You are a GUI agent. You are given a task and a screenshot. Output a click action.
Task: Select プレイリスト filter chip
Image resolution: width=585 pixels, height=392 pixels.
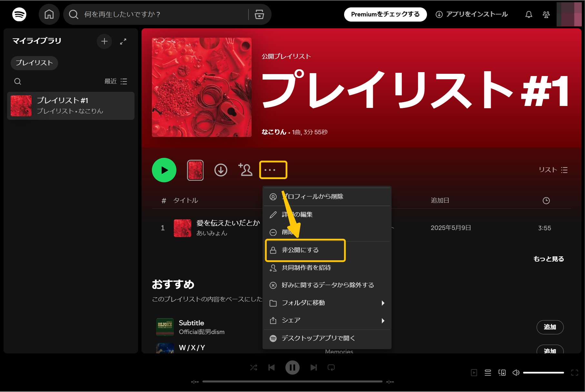[34, 63]
